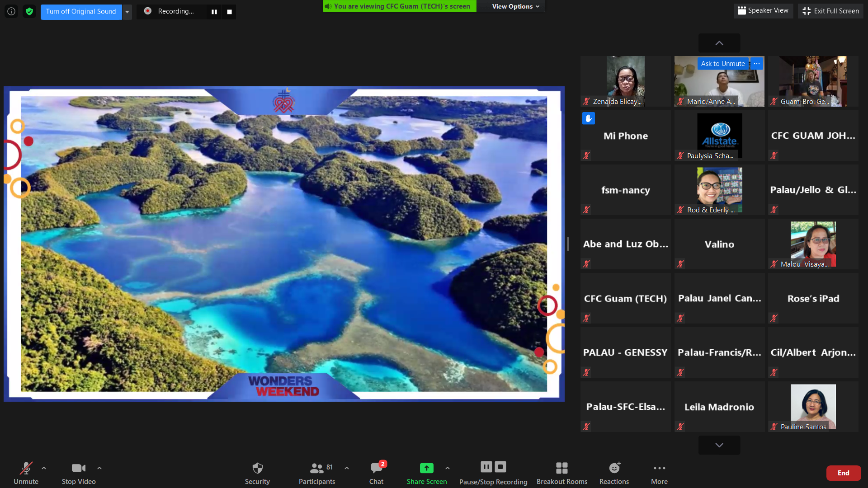Click the Palau Janel Can... tile
This screenshot has height=488, width=868.
point(719,298)
